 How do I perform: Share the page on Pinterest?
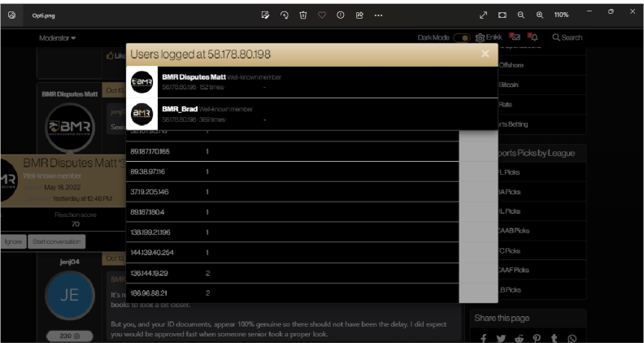click(537, 338)
